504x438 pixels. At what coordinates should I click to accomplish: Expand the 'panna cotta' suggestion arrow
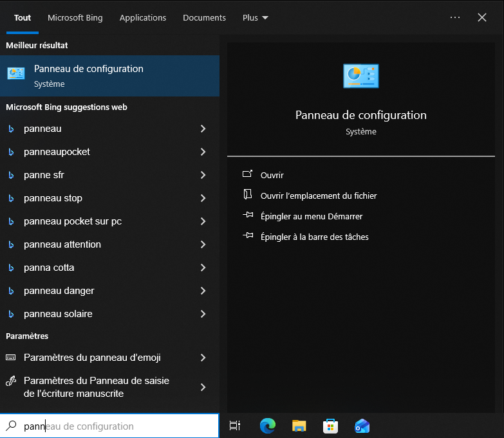pyautogui.click(x=203, y=268)
